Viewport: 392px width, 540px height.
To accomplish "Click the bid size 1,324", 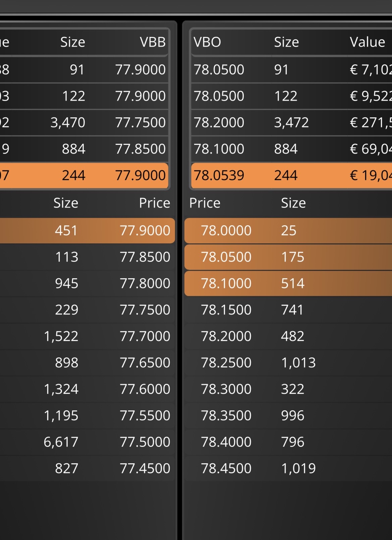I will pyautogui.click(x=61, y=389).
